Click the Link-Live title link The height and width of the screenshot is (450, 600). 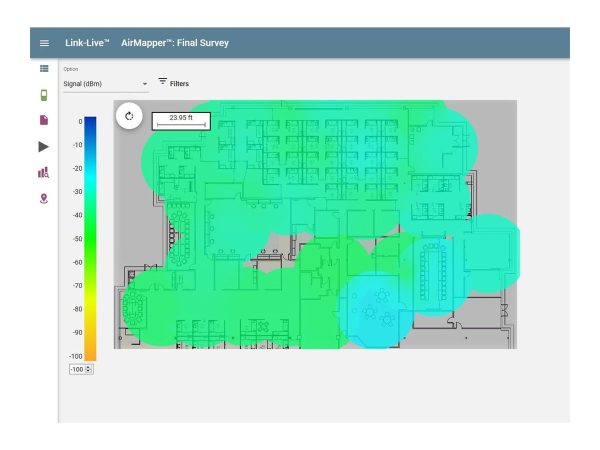87,43
